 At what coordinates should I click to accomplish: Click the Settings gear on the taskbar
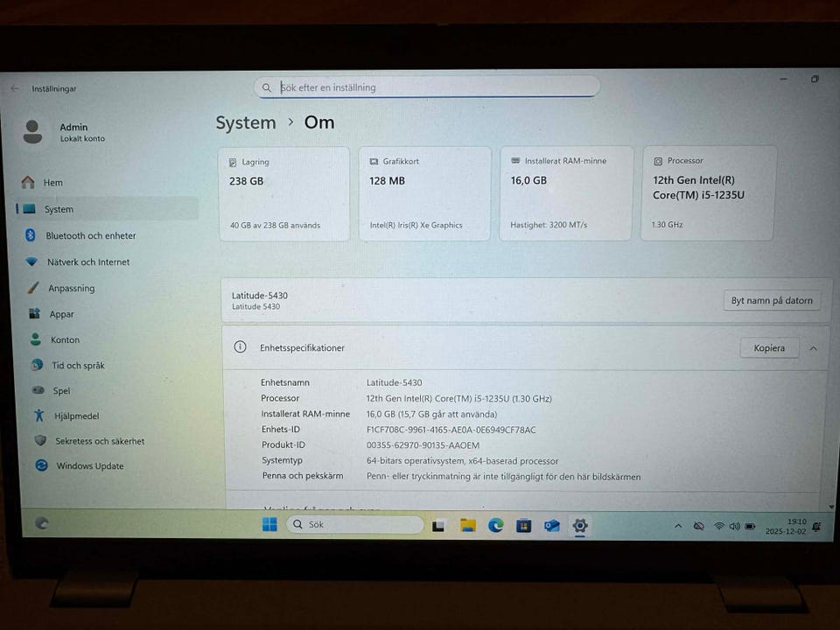[x=579, y=526]
